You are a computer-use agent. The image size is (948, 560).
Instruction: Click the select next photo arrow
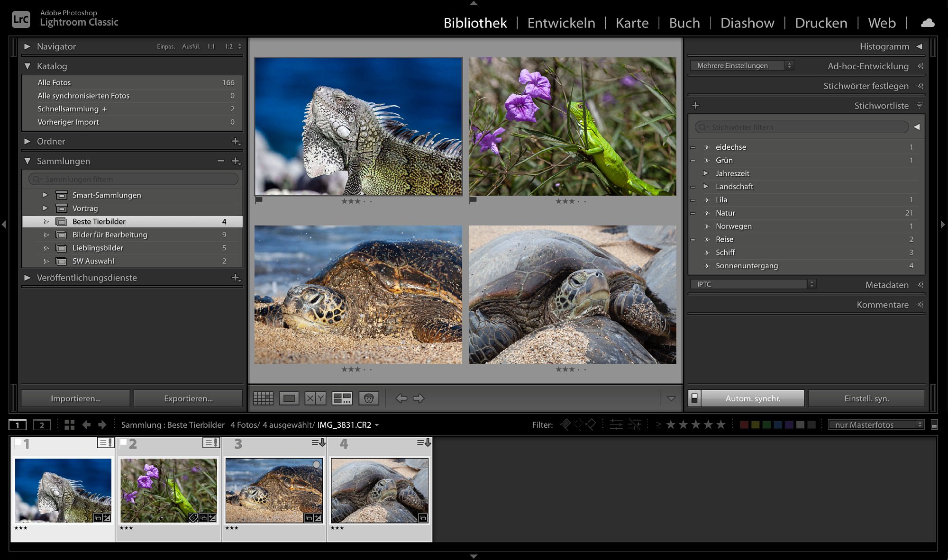pyautogui.click(x=419, y=398)
